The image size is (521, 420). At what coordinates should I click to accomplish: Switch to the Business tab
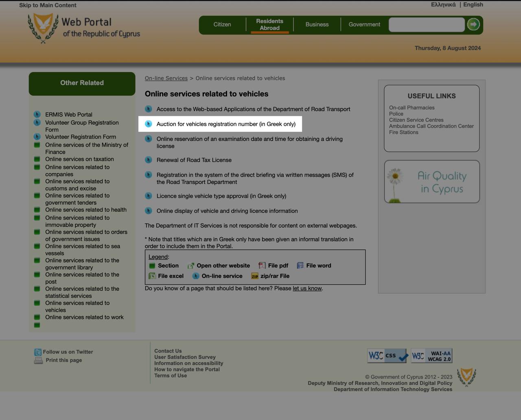point(317,24)
